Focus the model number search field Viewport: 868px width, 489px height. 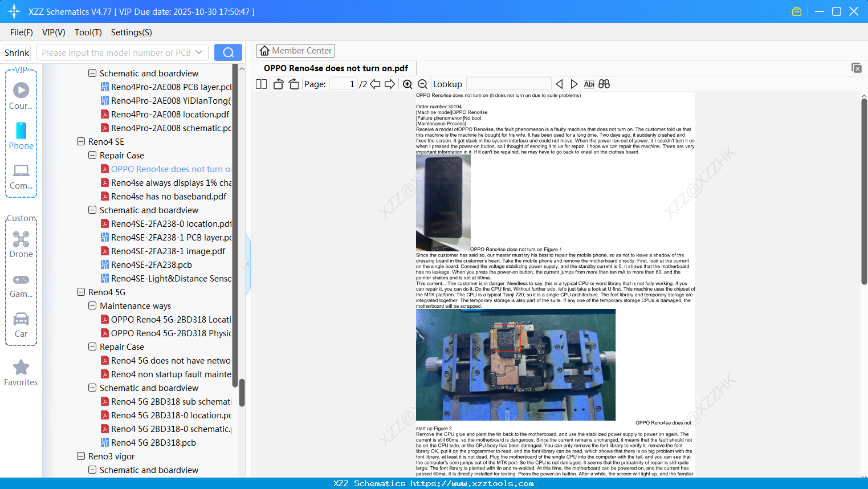pyautogui.click(x=117, y=52)
